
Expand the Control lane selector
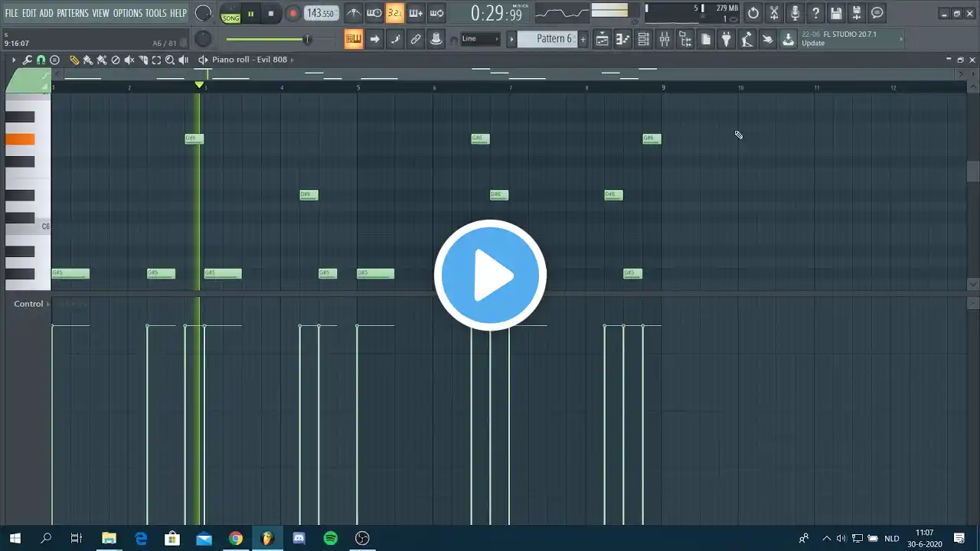(47, 304)
